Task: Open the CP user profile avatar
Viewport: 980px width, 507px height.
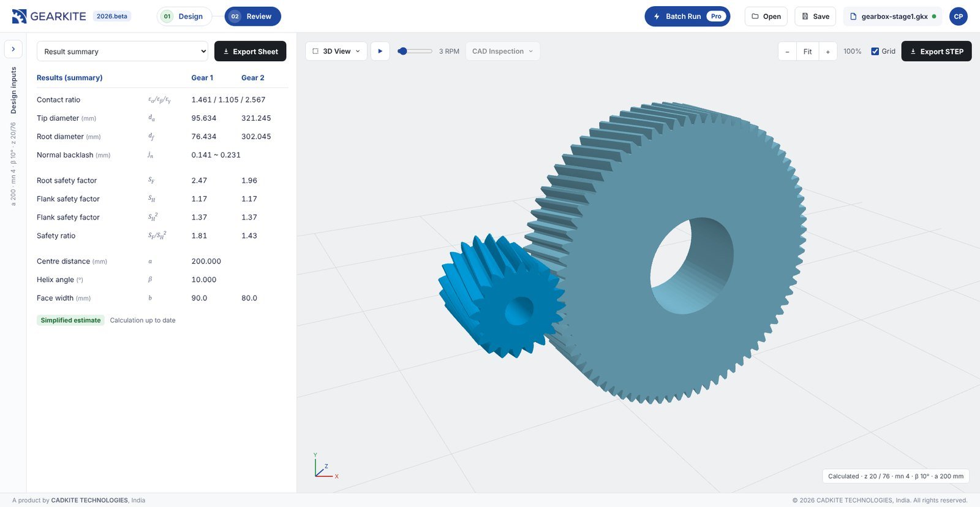Action: coord(959,17)
